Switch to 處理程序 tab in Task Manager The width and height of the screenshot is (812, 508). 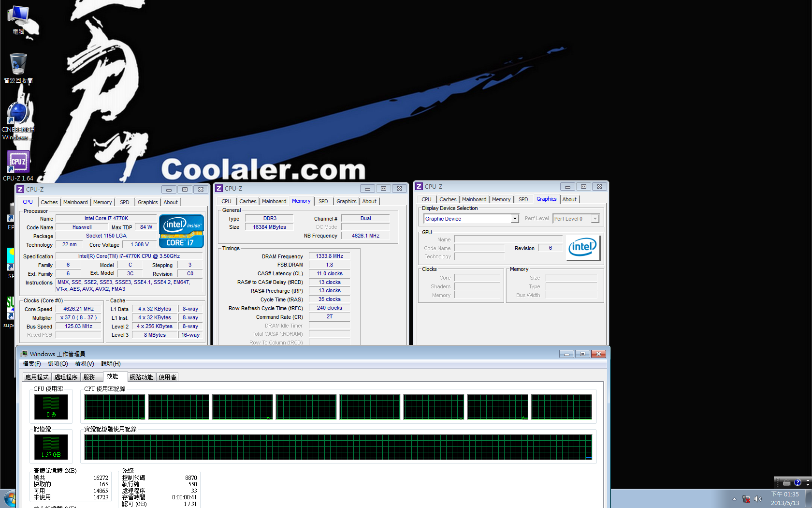coord(66,377)
